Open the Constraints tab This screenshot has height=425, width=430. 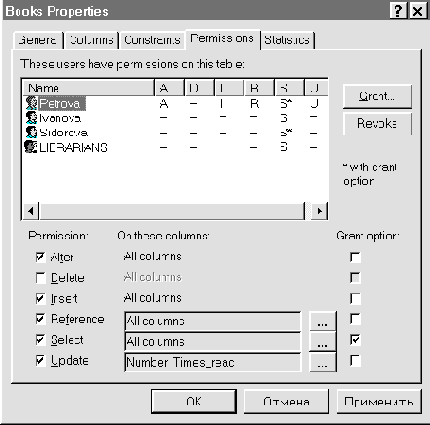(152, 40)
